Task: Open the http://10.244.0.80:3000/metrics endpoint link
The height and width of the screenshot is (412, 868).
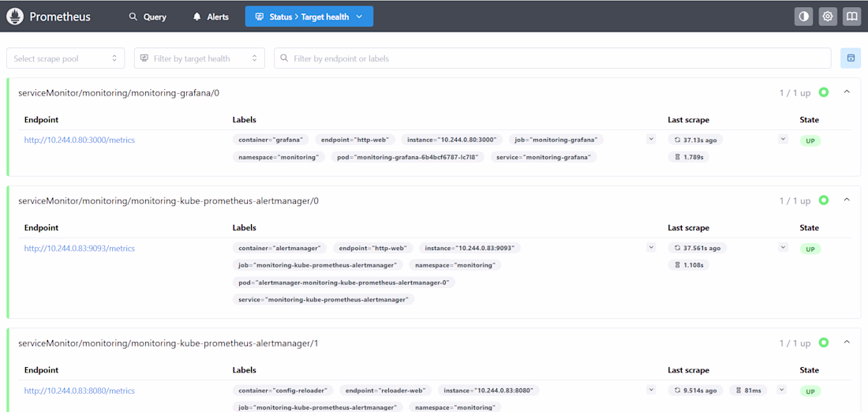Action: [x=79, y=140]
